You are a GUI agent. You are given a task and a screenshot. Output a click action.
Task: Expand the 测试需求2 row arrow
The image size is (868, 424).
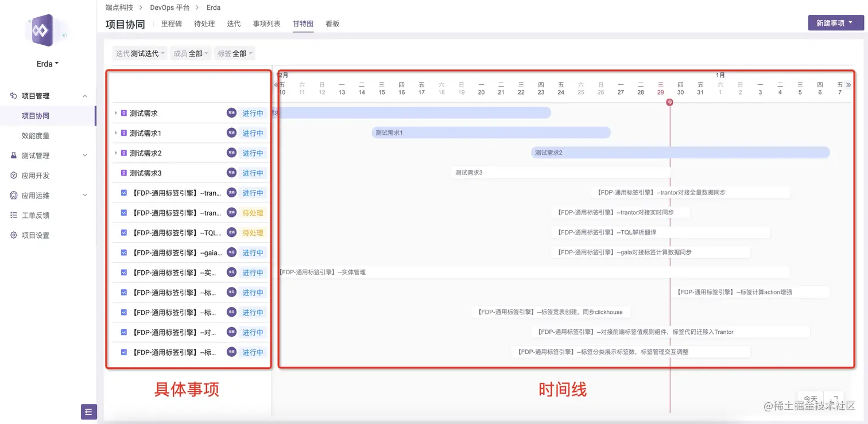116,153
